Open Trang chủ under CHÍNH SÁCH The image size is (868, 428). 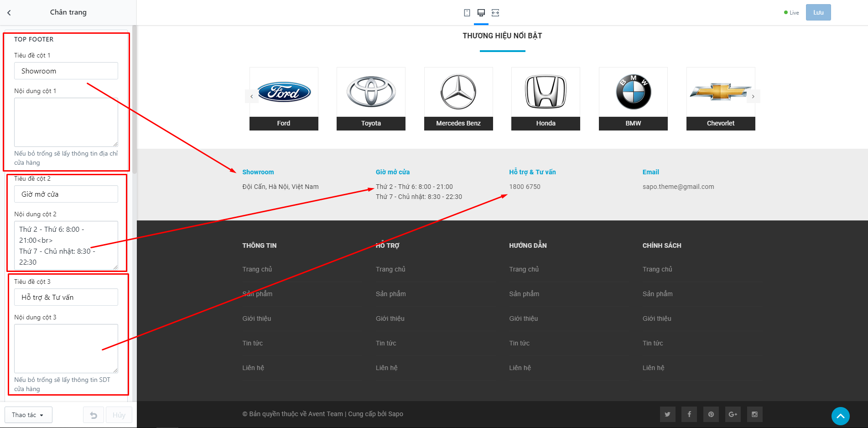(x=657, y=269)
